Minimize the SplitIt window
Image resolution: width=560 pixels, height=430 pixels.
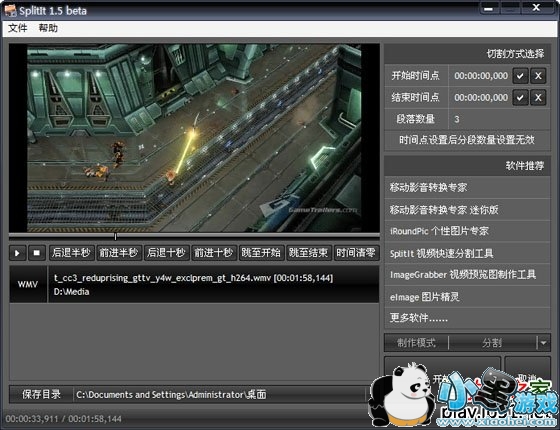489,8
